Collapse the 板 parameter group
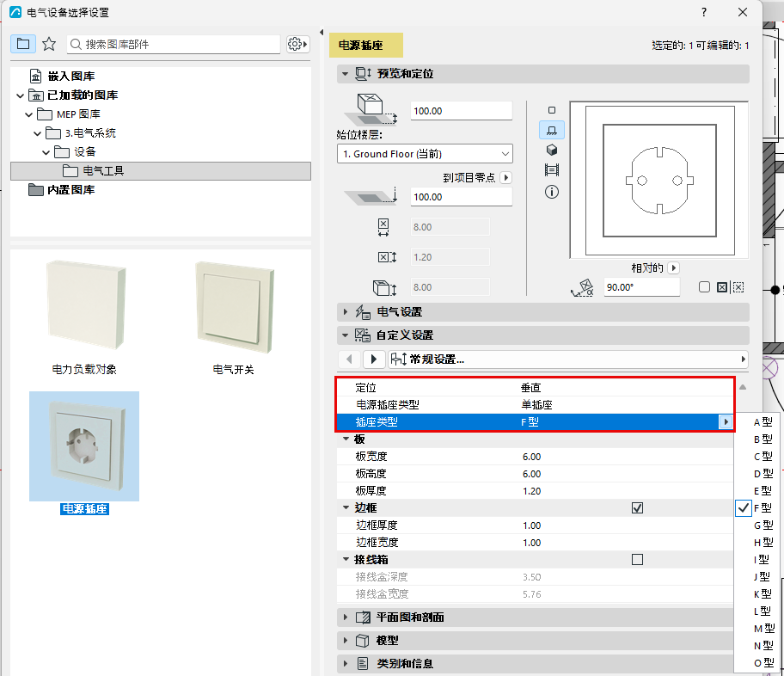Screen dimensions: 784x676 [346, 439]
